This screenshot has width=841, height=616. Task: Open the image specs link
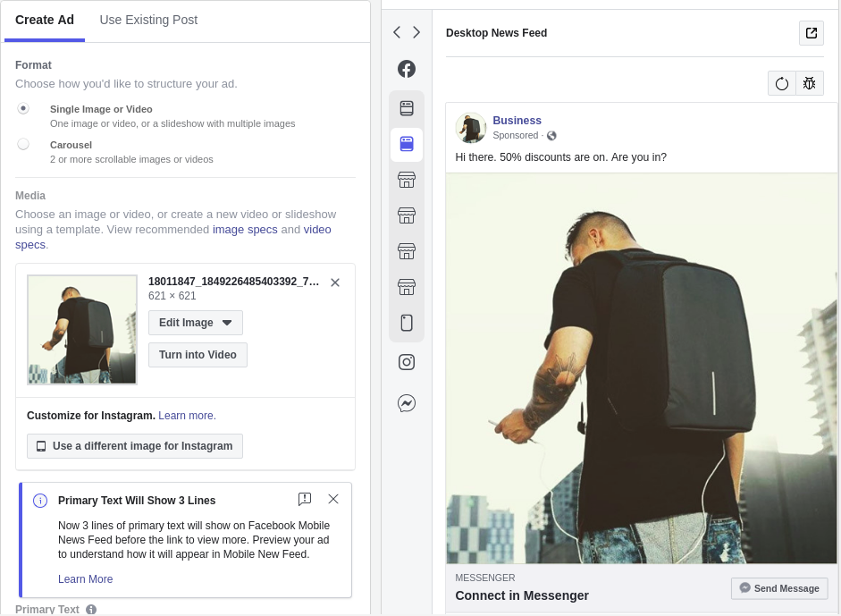coord(245,229)
